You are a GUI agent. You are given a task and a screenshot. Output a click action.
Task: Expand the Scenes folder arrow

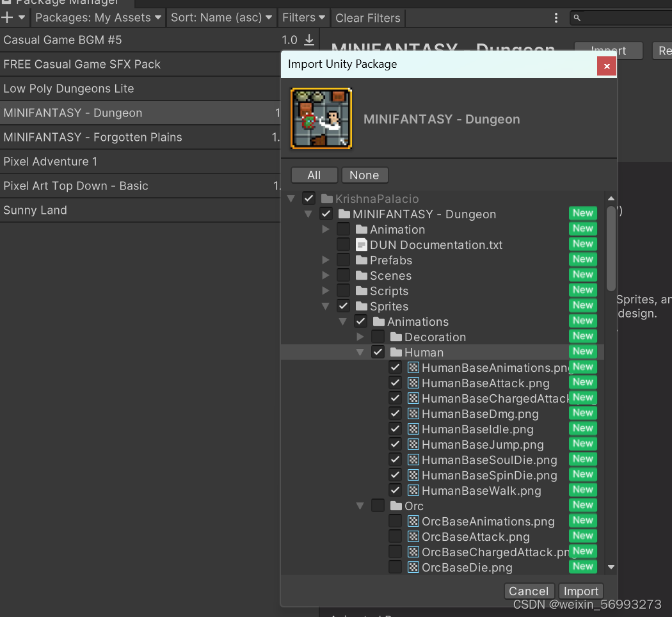(x=326, y=275)
